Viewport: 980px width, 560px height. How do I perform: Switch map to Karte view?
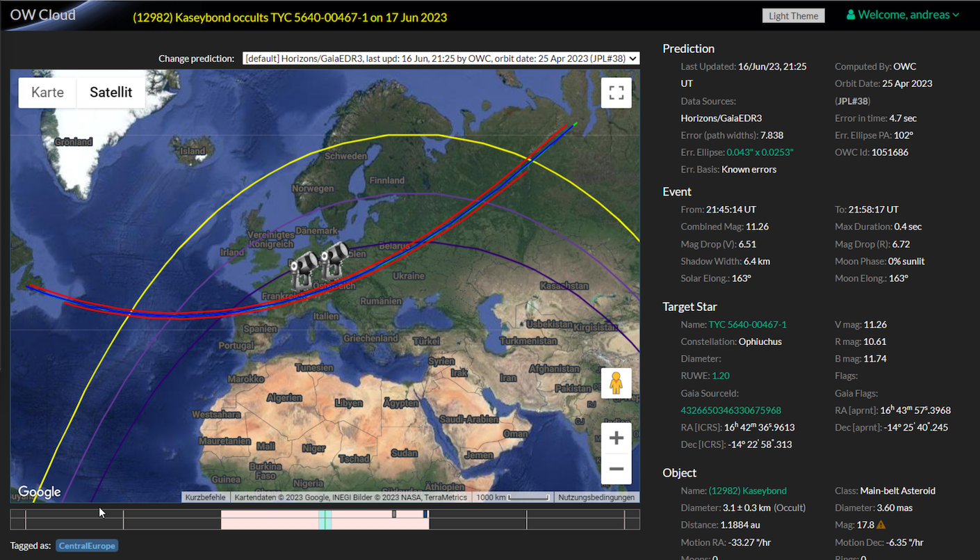[x=47, y=93]
